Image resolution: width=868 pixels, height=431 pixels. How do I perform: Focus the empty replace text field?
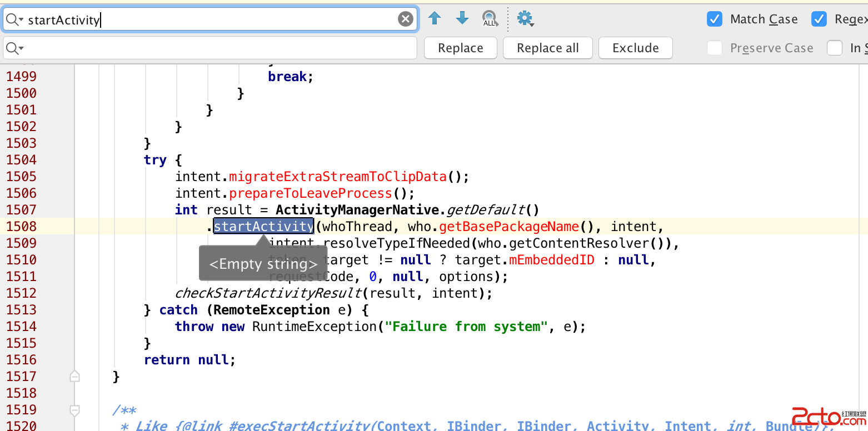pyautogui.click(x=217, y=48)
